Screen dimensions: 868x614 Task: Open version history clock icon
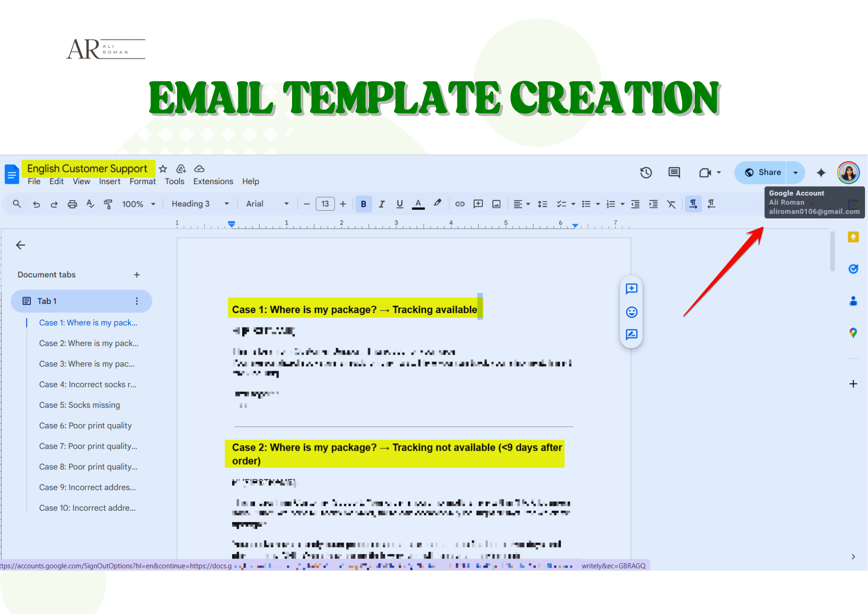pyautogui.click(x=646, y=172)
